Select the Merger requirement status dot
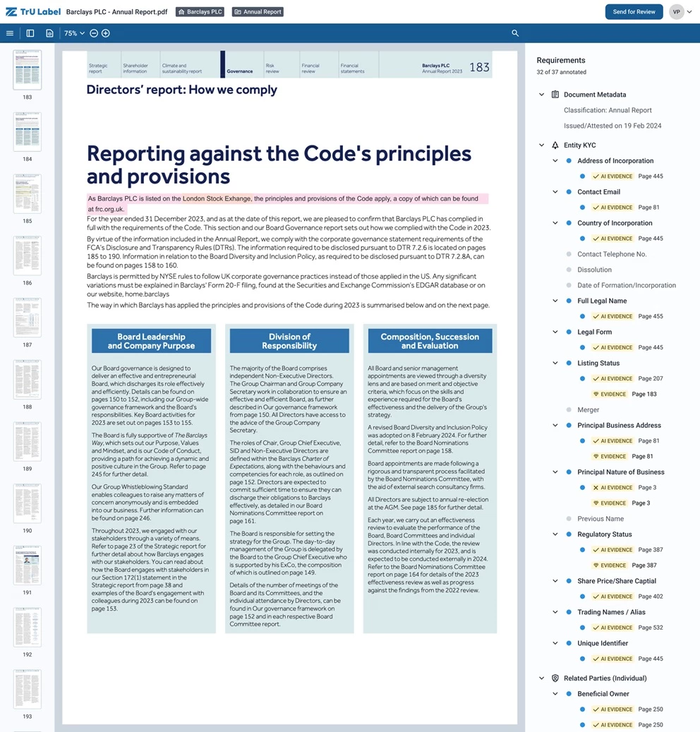 click(x=569, y=410)
